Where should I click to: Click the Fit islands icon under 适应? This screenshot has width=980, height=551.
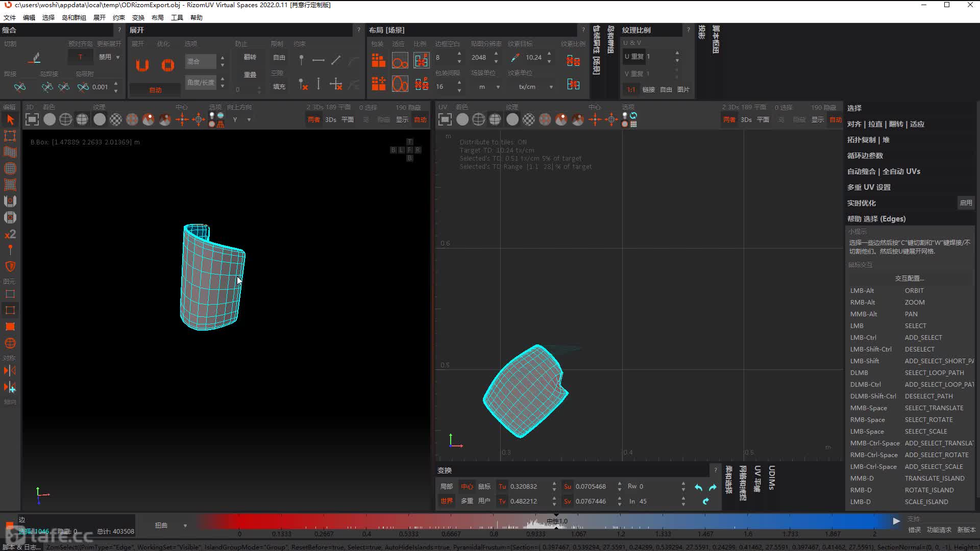coord(400,61)
